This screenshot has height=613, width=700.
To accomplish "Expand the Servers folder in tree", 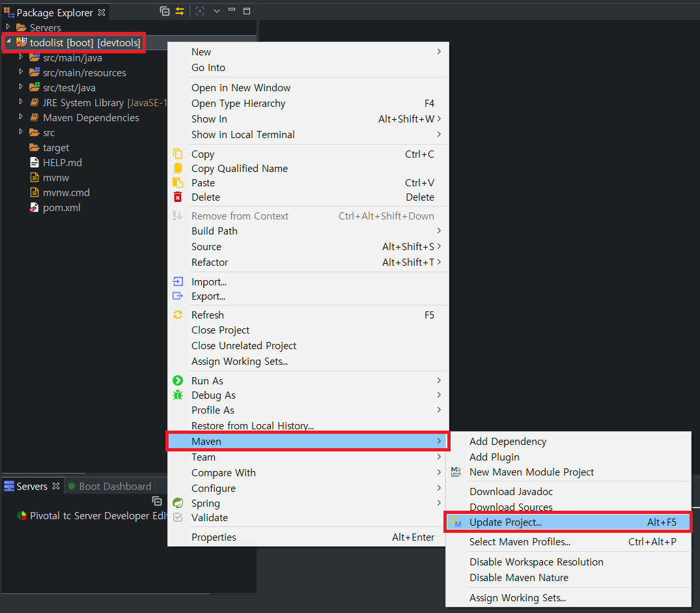I will pos(8,27).
